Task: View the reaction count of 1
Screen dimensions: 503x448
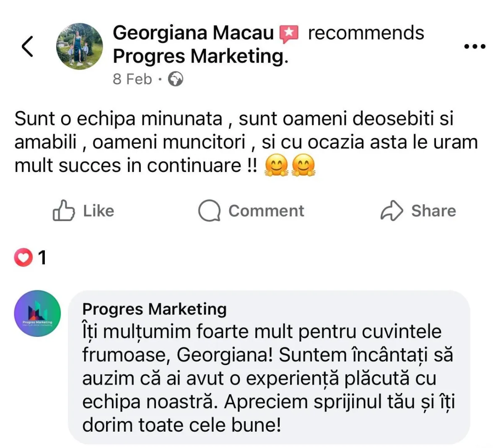Action: click(x=42, y=258)
